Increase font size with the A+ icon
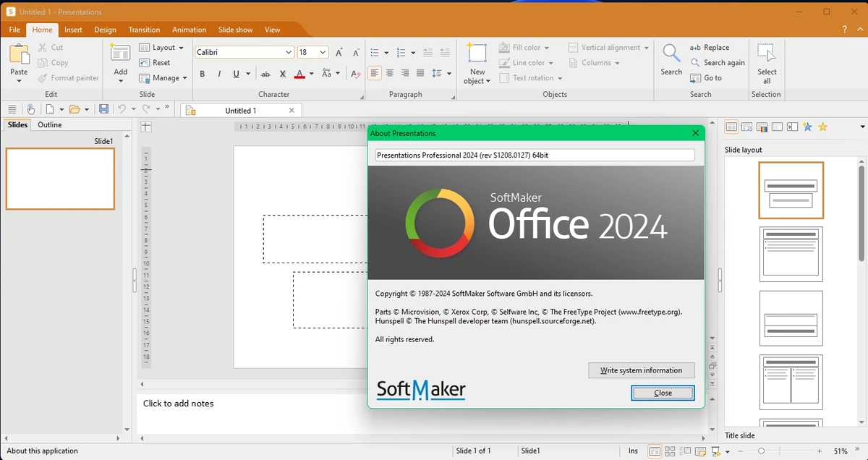Image resolution: width=868 pixels, height=460 pixels. (339, 53)
